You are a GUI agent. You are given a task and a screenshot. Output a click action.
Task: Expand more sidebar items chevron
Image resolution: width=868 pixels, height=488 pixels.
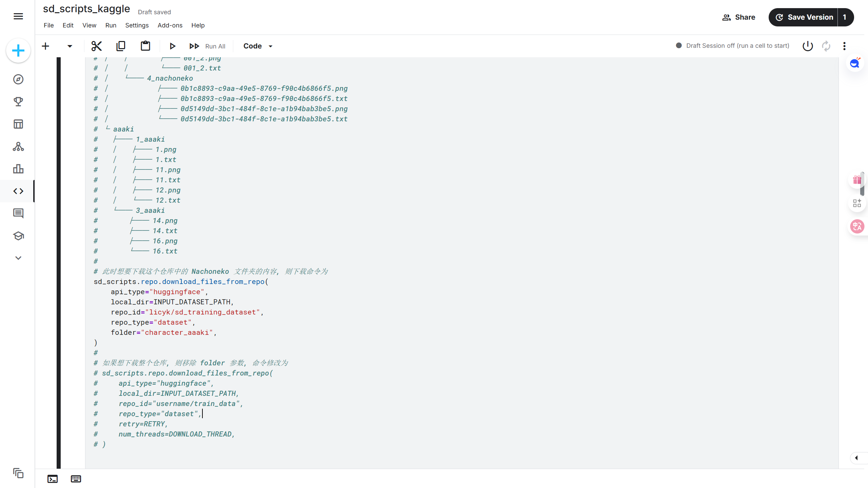click(18, 258)
